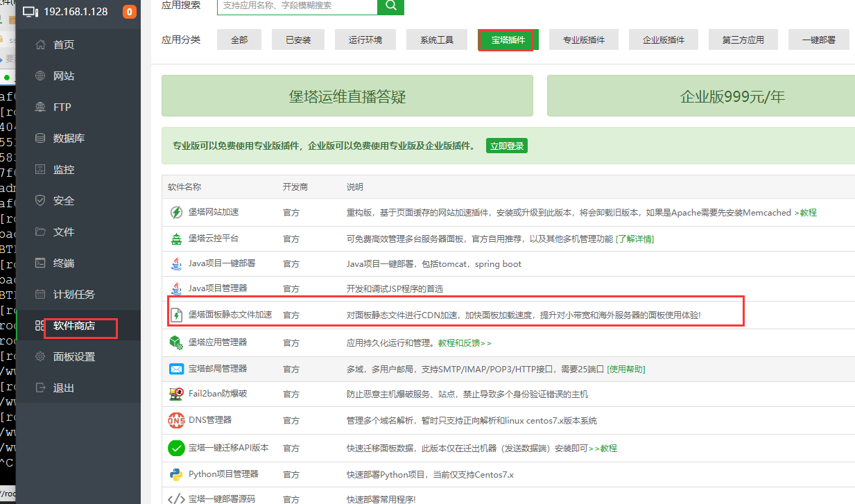Screen dimensions: 855x504
Task: Open the 堡塔运维直播答疑 banner
Action: (347, 96)
